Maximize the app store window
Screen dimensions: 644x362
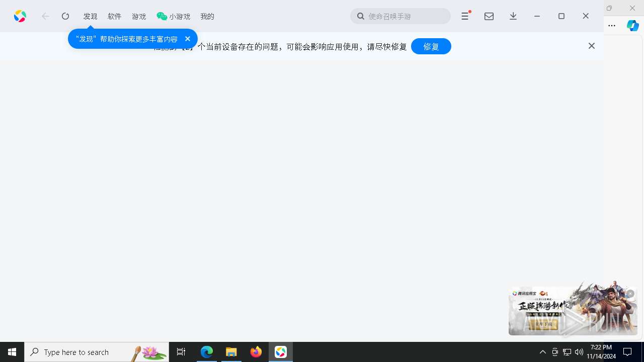[561, 16]
